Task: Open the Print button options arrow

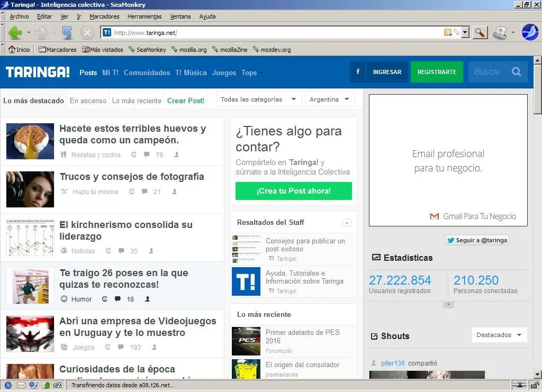Action: [513, 33]
